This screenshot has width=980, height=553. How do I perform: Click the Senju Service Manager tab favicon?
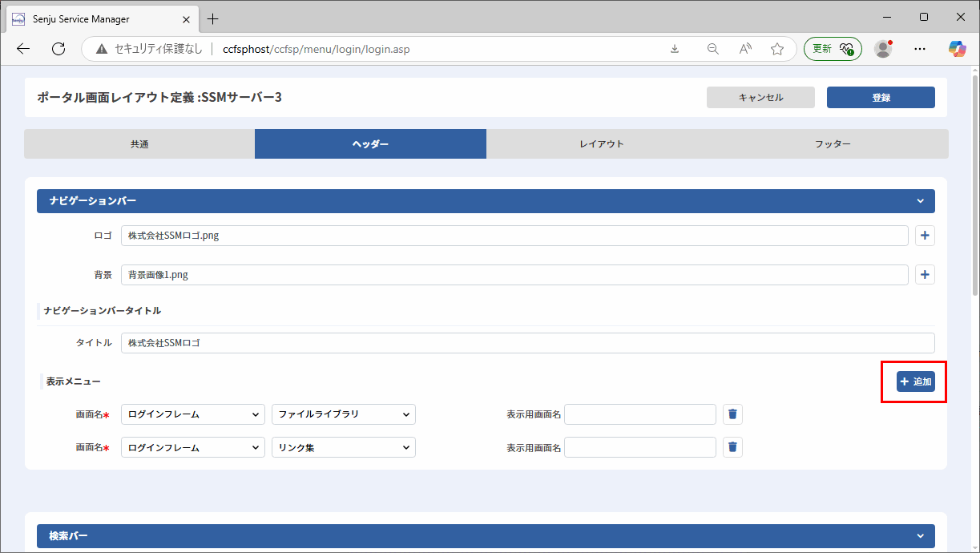click(x=19, y=18)
